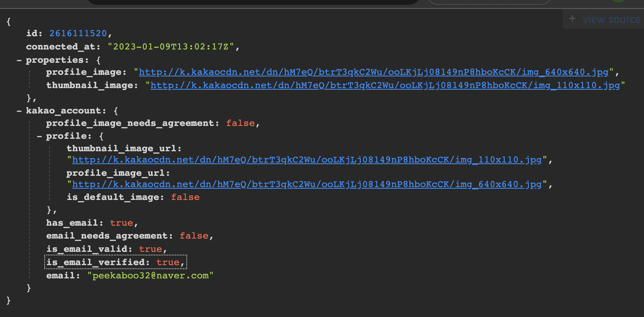Click the email value peekaboo32@naver.com
644x317 pixels.
click(151, 276)
